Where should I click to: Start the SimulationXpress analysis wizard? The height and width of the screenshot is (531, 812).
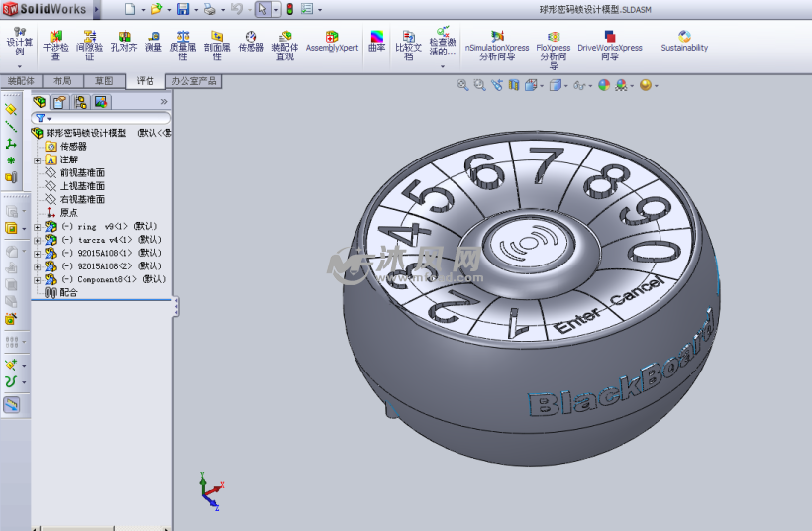(497, 46)
